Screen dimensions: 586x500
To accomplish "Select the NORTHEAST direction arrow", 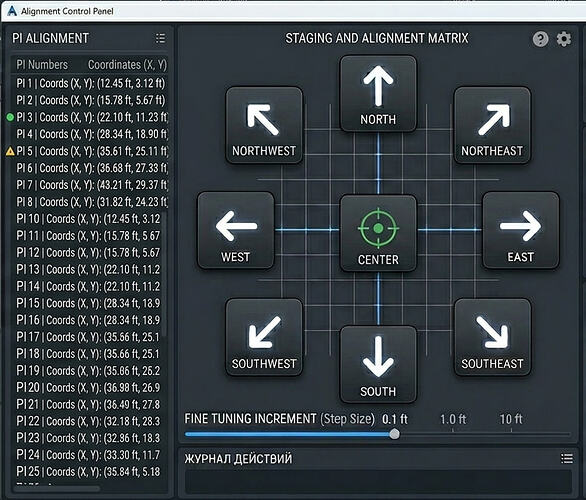I will (492, 125).
